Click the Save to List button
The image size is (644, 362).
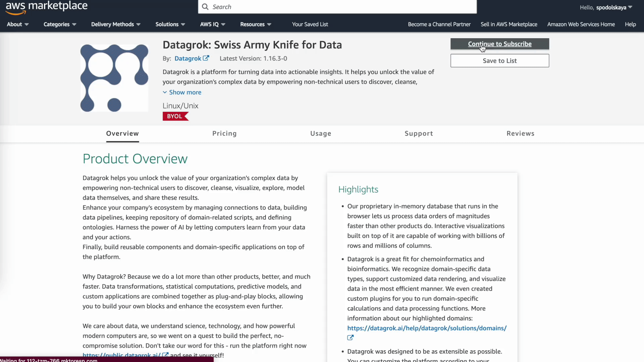[499, 61]
